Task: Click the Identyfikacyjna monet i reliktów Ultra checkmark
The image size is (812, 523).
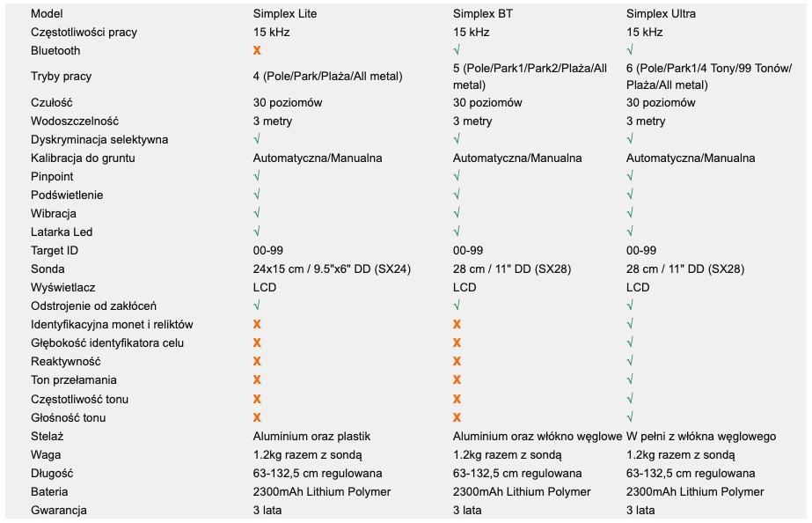Action: pyautogui.click(x=630, y=323)
